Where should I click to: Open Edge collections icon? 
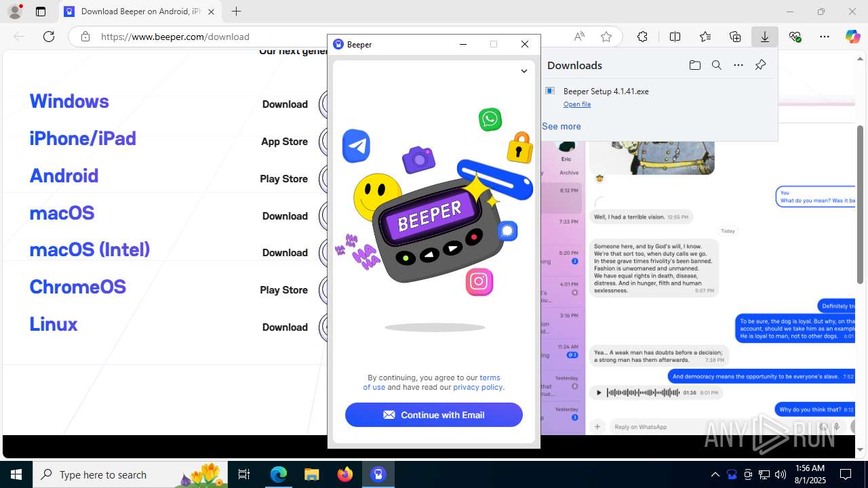point(735,37)
